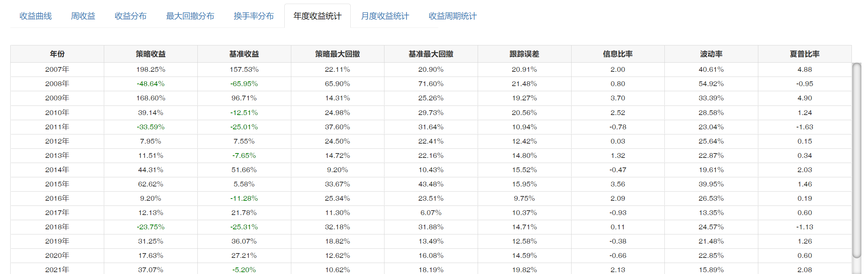Click the 2015年 strategy return 62.62% cell
This screenshot has height=274, width=868.
(x=151, y=184)
